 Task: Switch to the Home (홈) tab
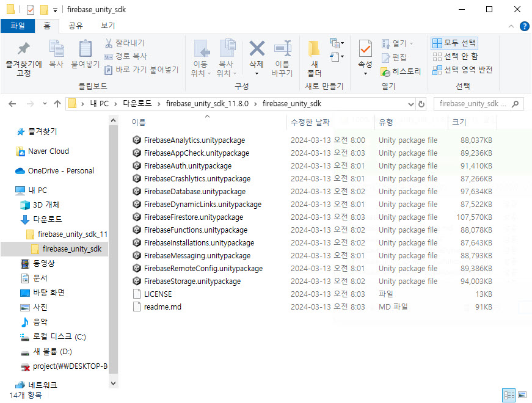pyautogui.click(x=47, y=26)
